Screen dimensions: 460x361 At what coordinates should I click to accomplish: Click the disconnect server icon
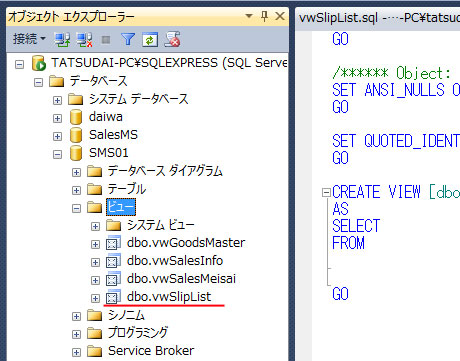click(x=84, y=40)
